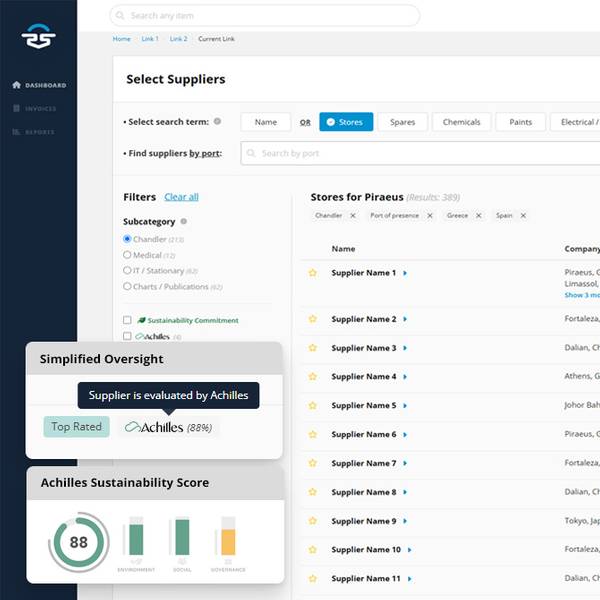Expand the Supplier Name 10 row arrow
The width and height of the screenshot is (600, 600).
pyautogui.click(x=410, y=550)
